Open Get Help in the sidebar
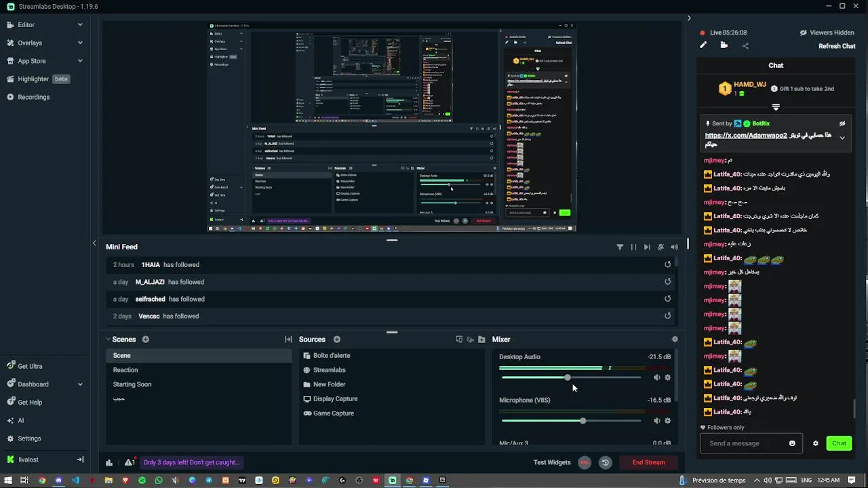Image resolution: width=868 pixels, height=488 pixels. [x=29, y=403]
